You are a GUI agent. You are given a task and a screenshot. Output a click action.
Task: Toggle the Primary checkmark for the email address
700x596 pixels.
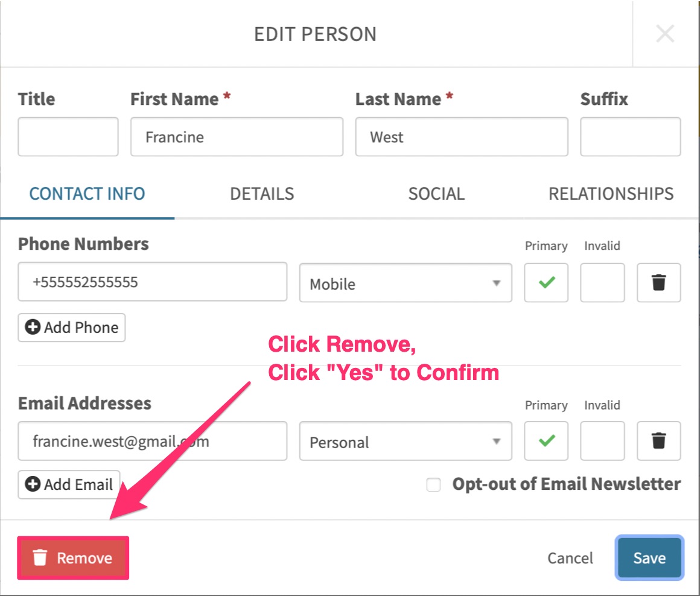coord(546,441)
